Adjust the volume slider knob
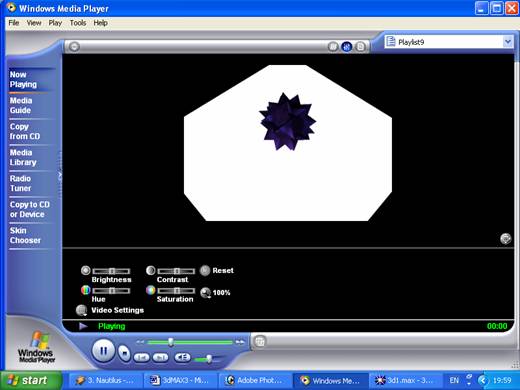Image resolution: width=520 pixels, height=390 pixels. pyautogui.click(x=209, y=359)
